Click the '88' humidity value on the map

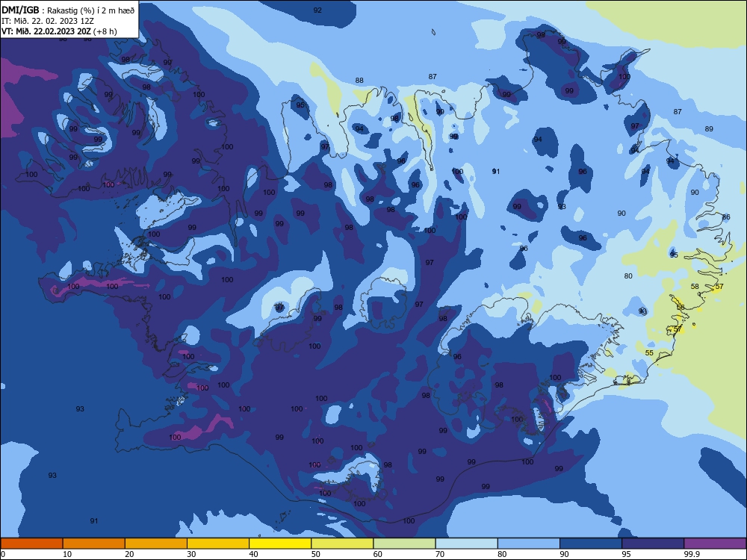point(359,81)
